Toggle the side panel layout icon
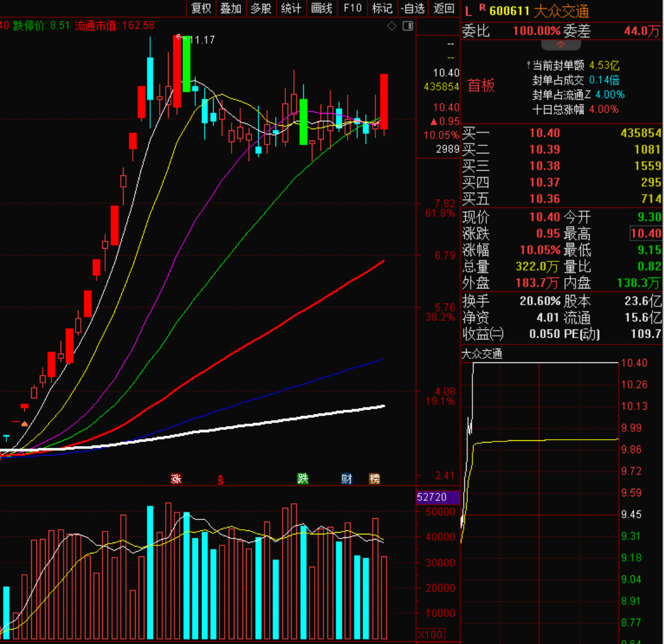 pyautogui.click(x=408, y=26)
